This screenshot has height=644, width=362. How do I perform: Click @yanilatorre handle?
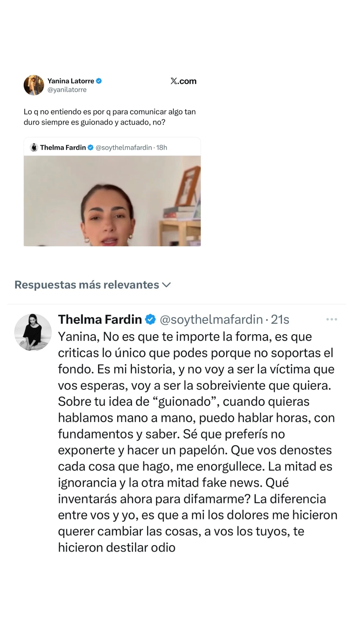67,90
